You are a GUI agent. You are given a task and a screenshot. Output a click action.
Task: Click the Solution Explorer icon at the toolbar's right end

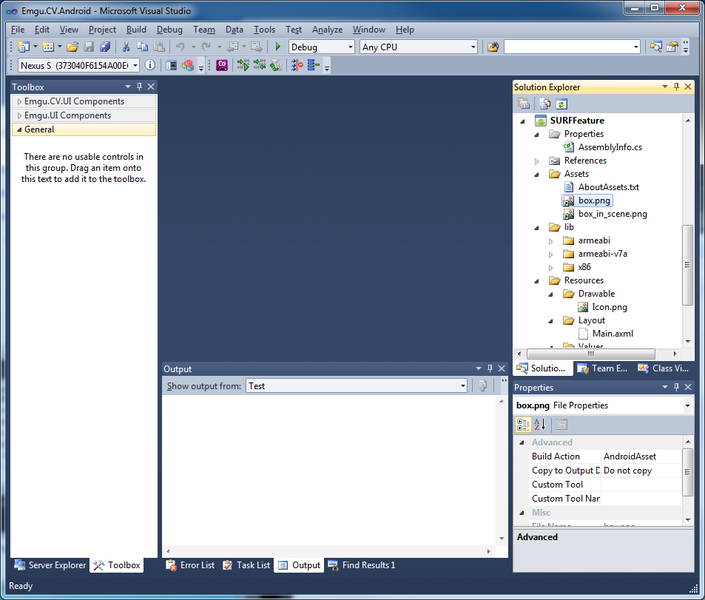656,47
